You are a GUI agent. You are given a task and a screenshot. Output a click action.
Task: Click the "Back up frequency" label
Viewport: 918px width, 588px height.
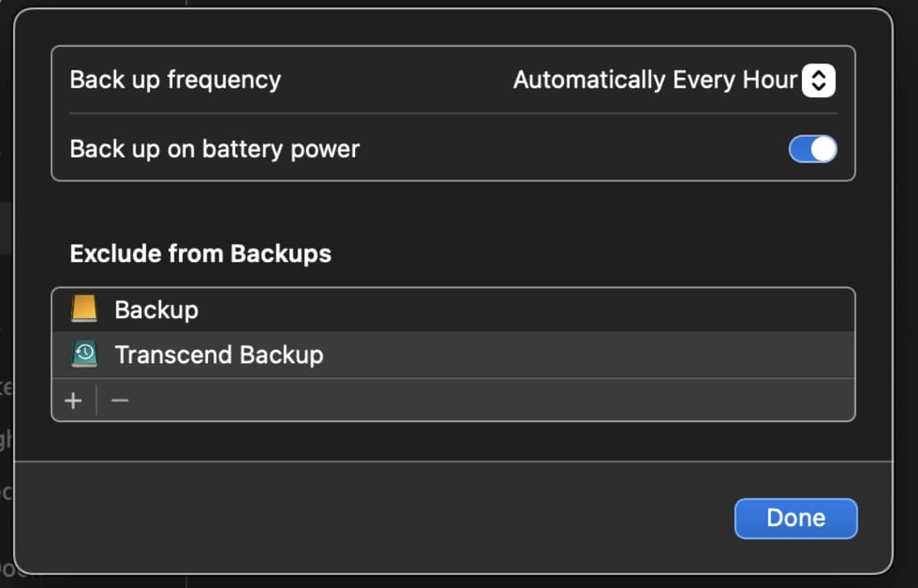175,80
